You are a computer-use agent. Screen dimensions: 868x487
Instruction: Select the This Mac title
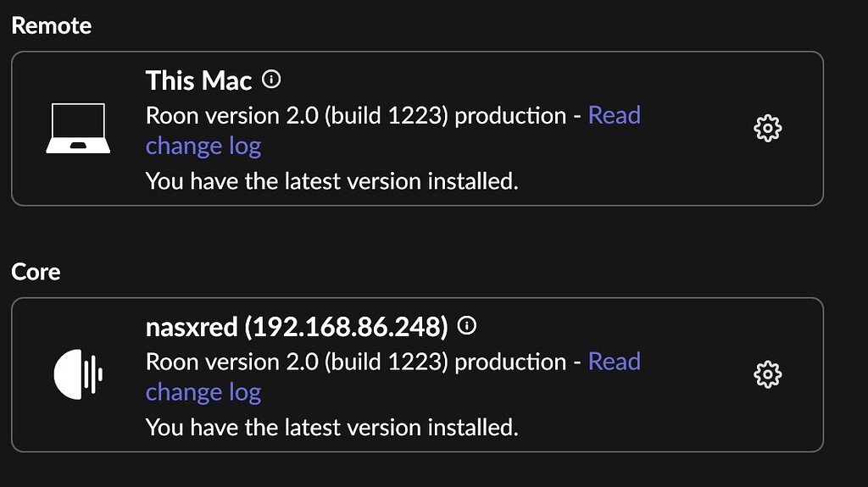point(198,80)
